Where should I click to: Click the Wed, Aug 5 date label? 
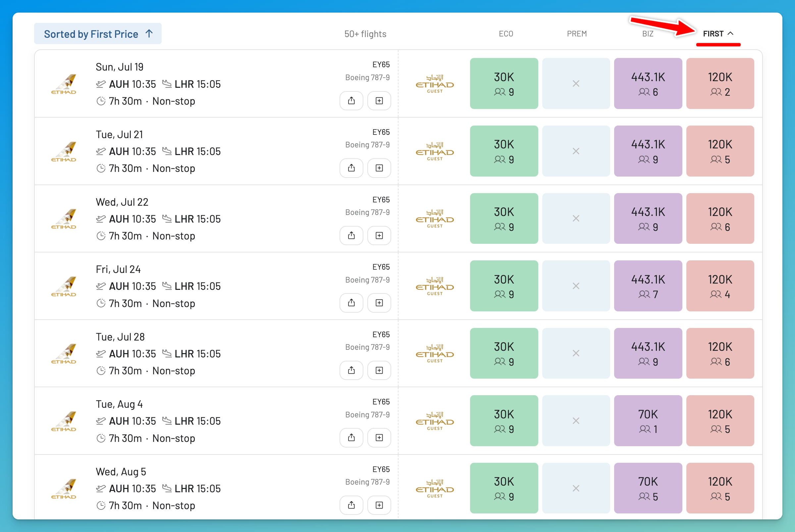(121, 472)
